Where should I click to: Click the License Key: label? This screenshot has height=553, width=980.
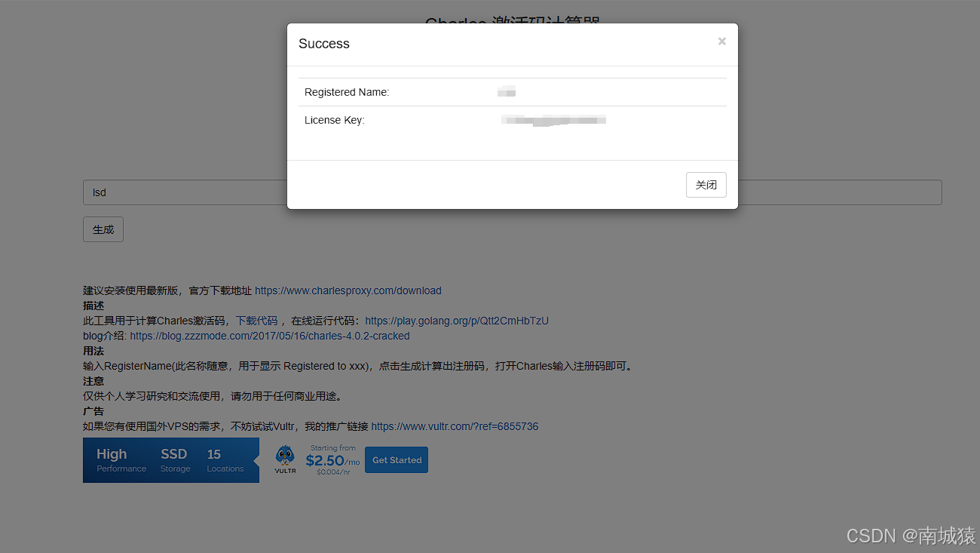(x=335, y=120)
